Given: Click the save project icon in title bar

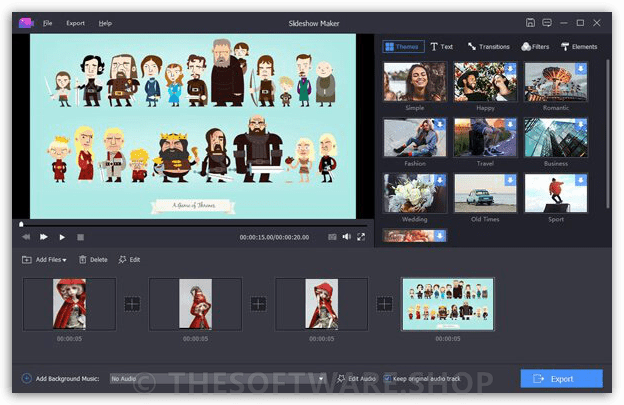Looking at the screenshot, I should pos(530,23).
